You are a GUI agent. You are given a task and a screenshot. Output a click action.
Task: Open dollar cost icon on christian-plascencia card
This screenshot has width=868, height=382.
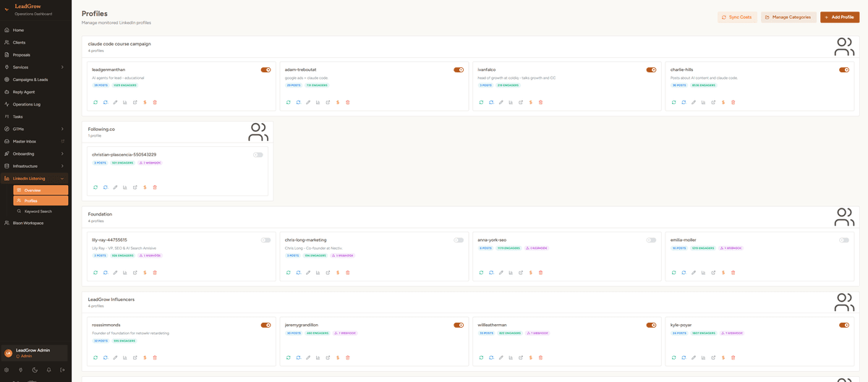coord(145,187)
